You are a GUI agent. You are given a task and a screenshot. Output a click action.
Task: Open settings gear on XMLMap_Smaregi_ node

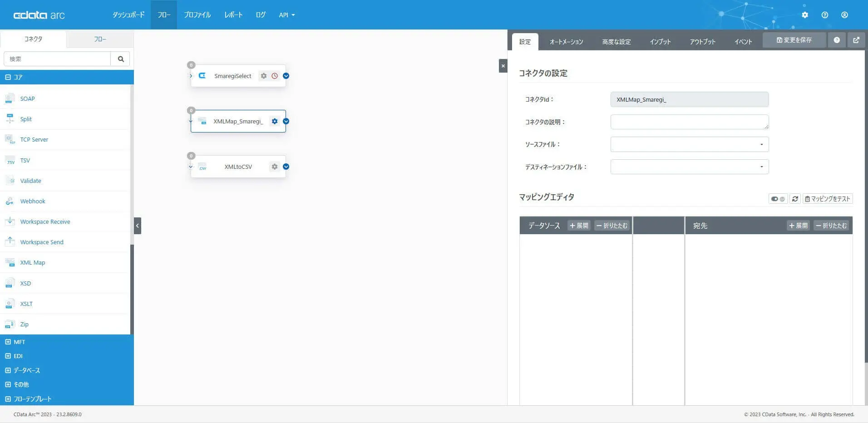[x=275, y=121]
